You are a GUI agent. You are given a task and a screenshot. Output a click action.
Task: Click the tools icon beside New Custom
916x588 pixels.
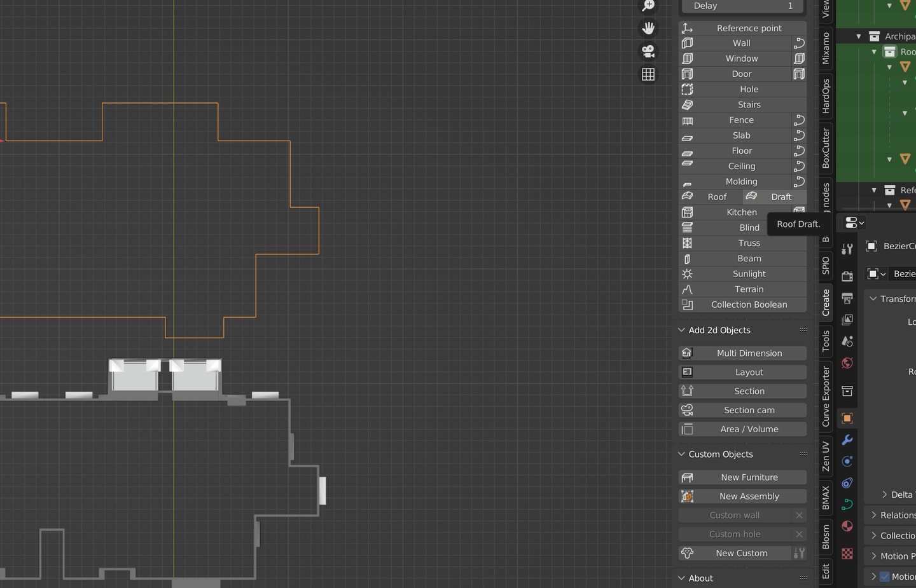click(x=800, y=553)
